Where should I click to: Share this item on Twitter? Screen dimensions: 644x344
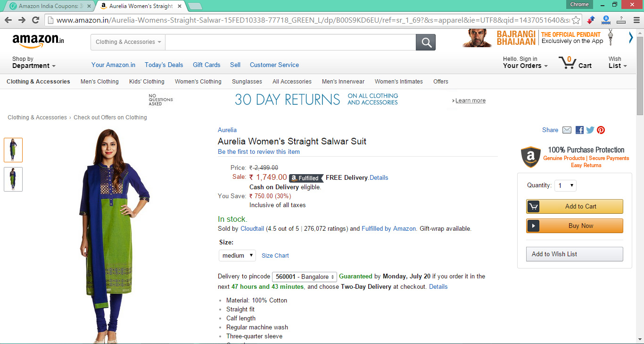(x=590, y=130)
